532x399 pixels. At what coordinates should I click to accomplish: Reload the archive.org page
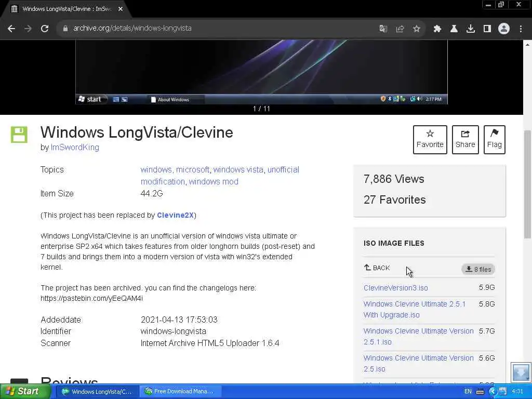pyautogui.click(x=45, y=29)
